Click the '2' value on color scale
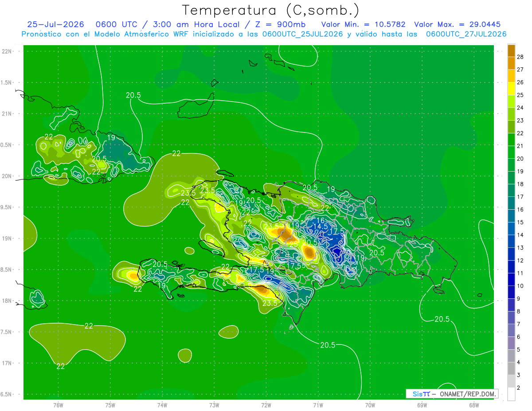The width and height of the screenshot is (532, 411). [x=519, y=388]
